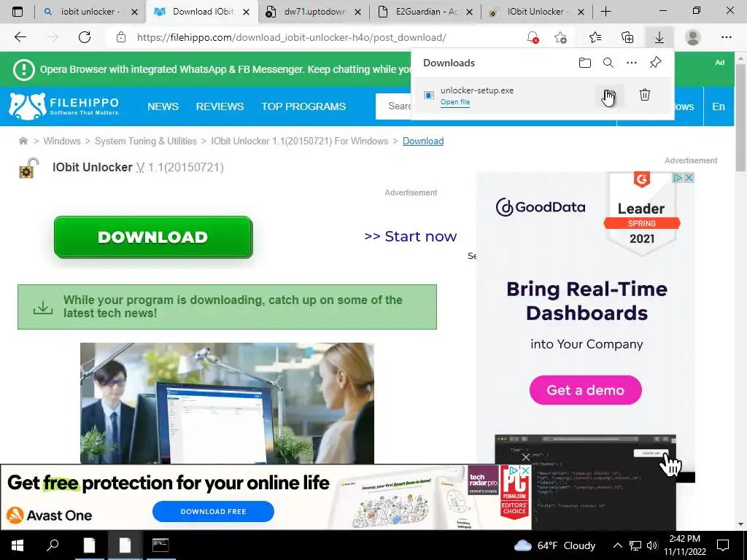The image size is (747, 560).
Task: Click the FileHippo logo
Action: 64,106
